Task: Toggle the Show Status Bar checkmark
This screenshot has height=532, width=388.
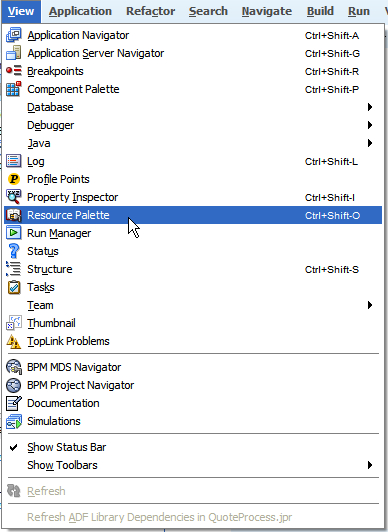Action: (14, 447)
